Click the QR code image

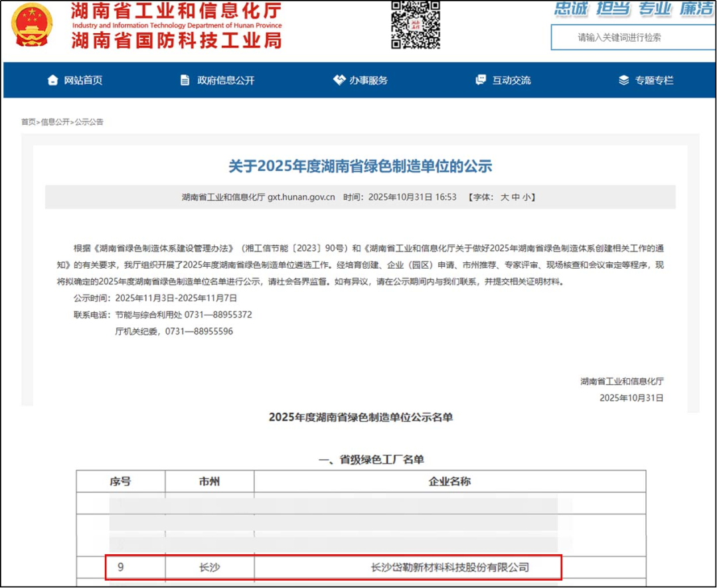coord(415,27)
